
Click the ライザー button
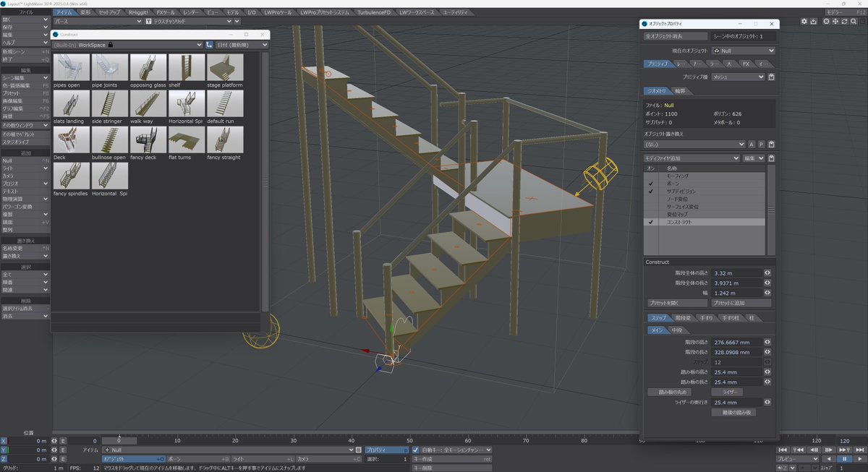click(x=727, y=392)
